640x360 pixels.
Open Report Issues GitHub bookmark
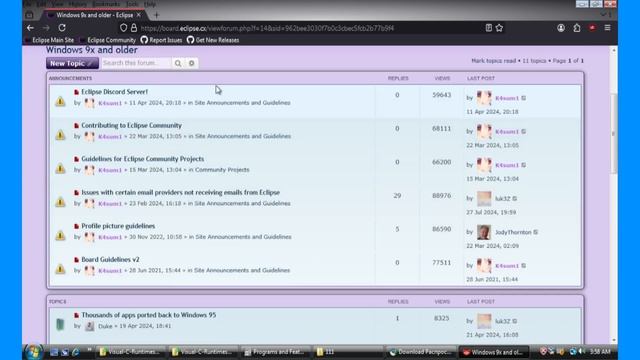coord(161,40)
